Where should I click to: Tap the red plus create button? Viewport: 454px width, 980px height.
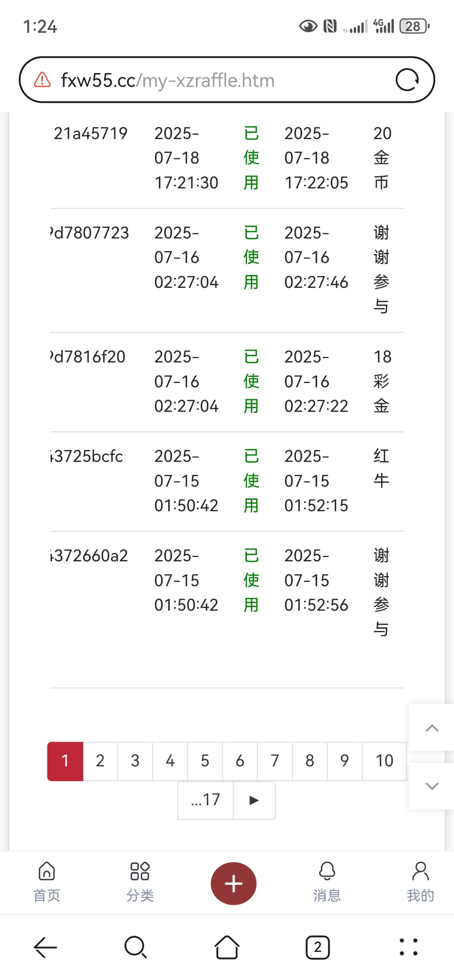click(x=234, y=883)
